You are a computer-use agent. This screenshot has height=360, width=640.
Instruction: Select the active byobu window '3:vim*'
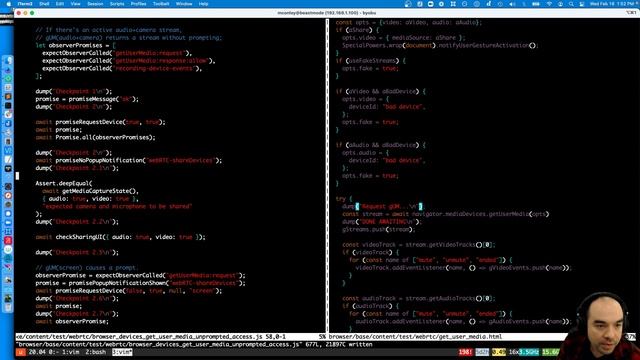122,352
